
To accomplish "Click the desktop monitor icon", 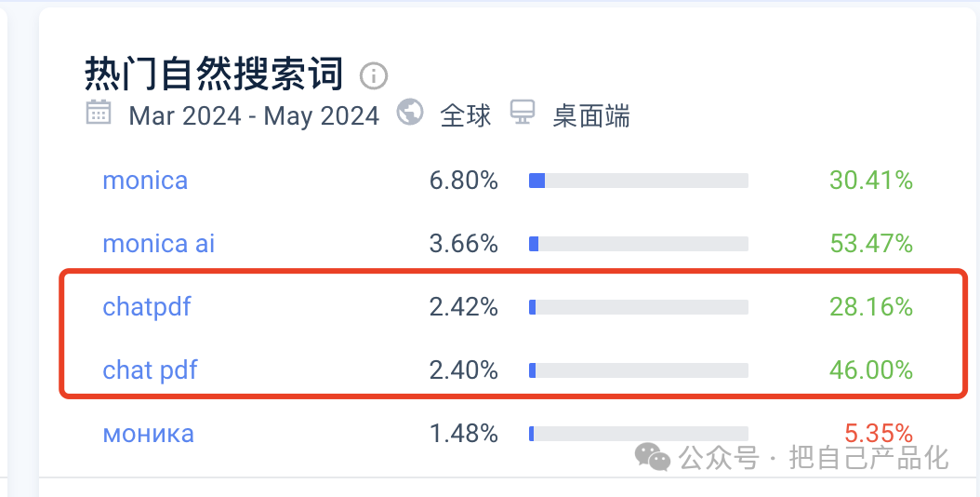I will pyautogui.click(x=523, y=114).
